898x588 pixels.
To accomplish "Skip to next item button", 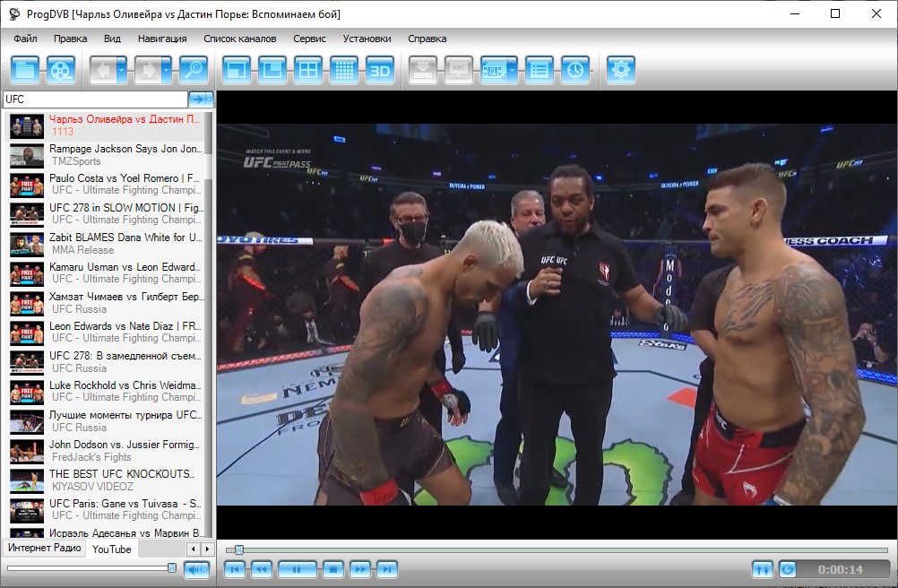I will pyautogui.click(x=386, y=569).
